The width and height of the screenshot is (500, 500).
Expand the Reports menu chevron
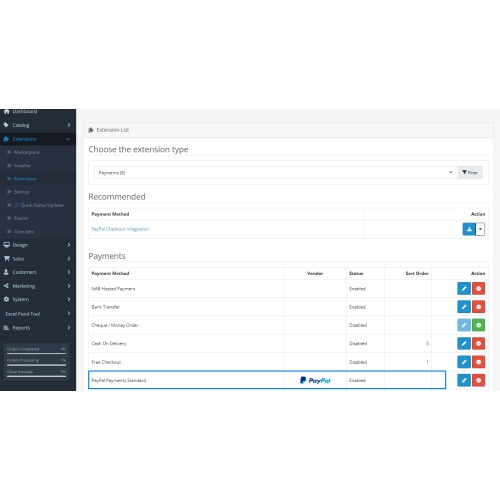tap(69, 328)
